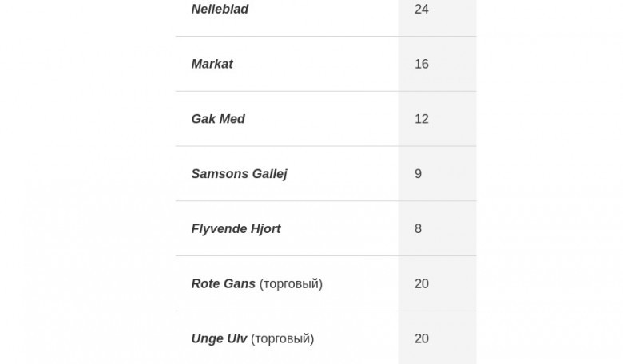Image resolution: width=623 pixels, height=364 pixels.
Task: Click divider line between Flyvende Hjort and Rote Gans
Action: coord(326,256)
